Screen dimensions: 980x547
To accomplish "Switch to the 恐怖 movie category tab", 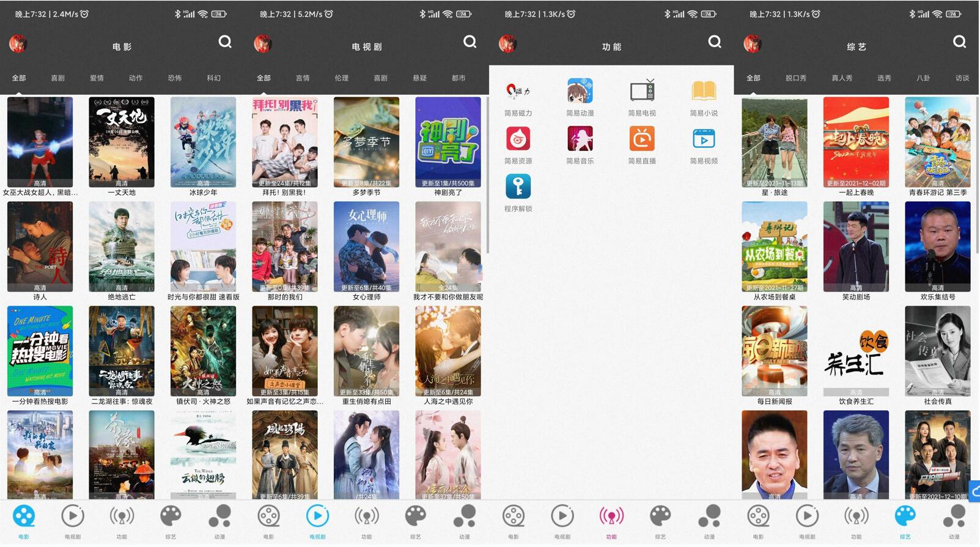I will pyautogui.click(x=175, y=78).
